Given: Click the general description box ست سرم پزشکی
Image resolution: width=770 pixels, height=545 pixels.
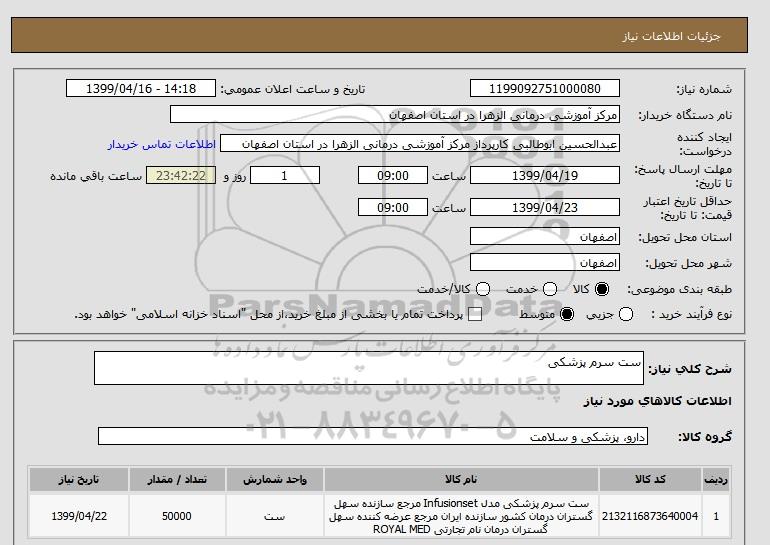Looking at the screenshot, I should [369, 368].
